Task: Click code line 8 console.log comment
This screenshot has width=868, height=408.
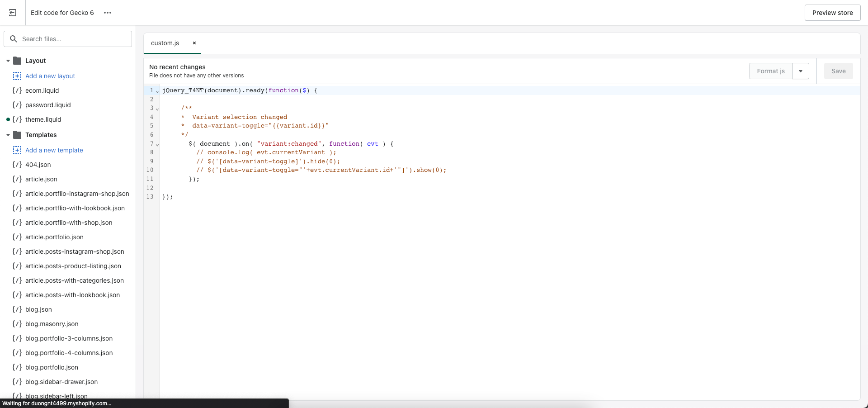Action: (x=266, y=152)
